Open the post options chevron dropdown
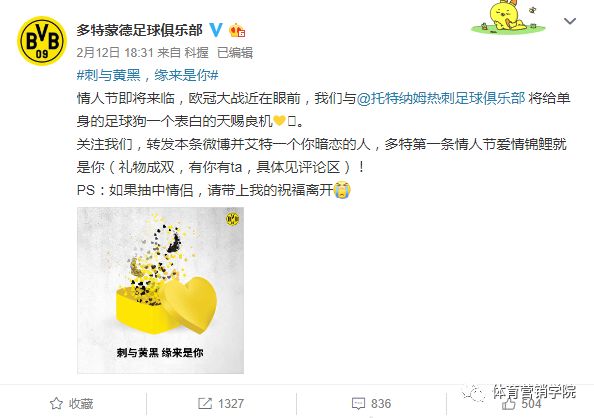Viewport: 594px width, 418px height. 570,21
